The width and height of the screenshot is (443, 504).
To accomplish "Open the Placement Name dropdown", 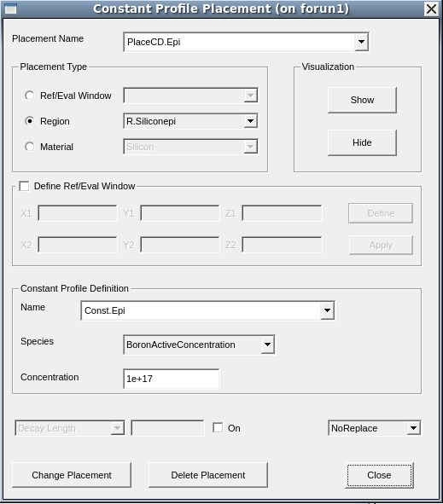I will 361,42.
